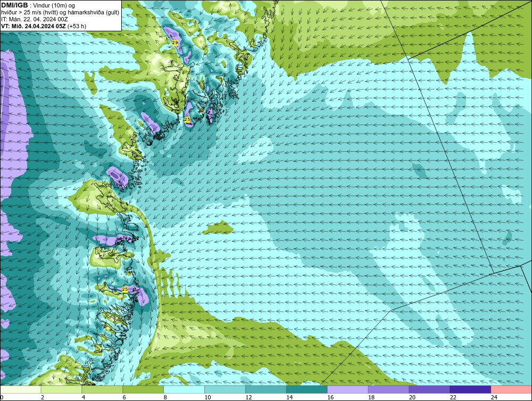Click the legend scale number "18"
Viewport: 532px width, 401px height.
[371, 397]
